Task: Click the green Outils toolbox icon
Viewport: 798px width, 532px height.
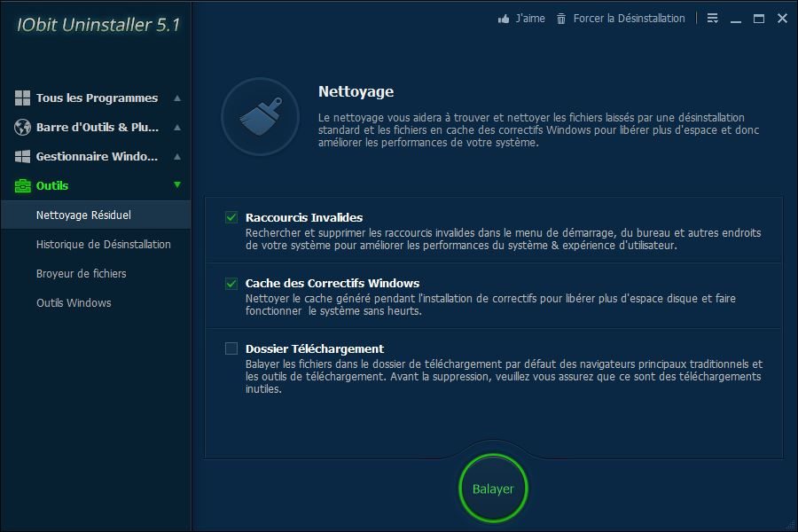Action: pos(22,185)
